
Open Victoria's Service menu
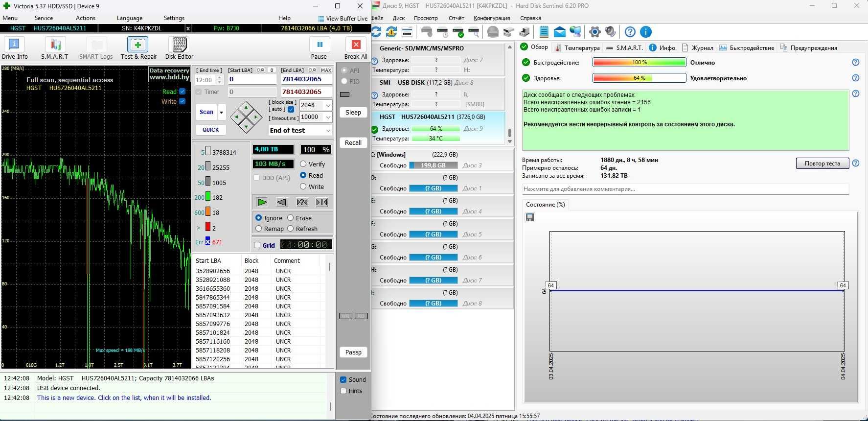click(x=44, y=18)
